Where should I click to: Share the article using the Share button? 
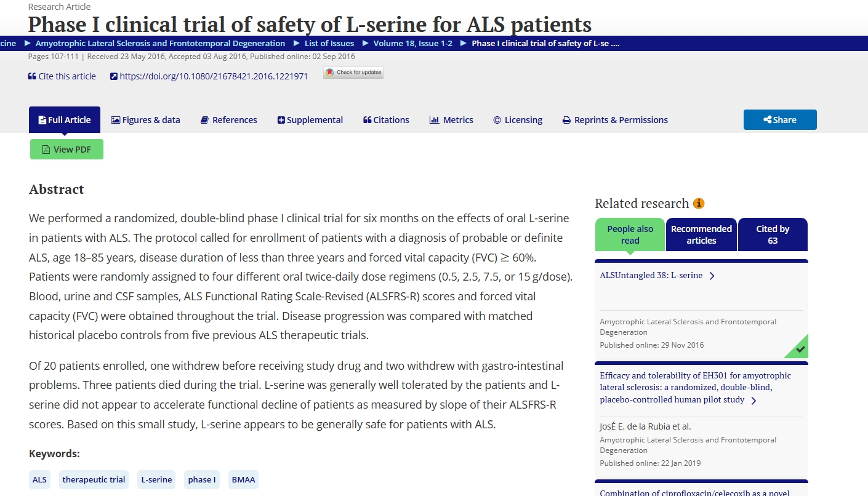coord(779,120)
